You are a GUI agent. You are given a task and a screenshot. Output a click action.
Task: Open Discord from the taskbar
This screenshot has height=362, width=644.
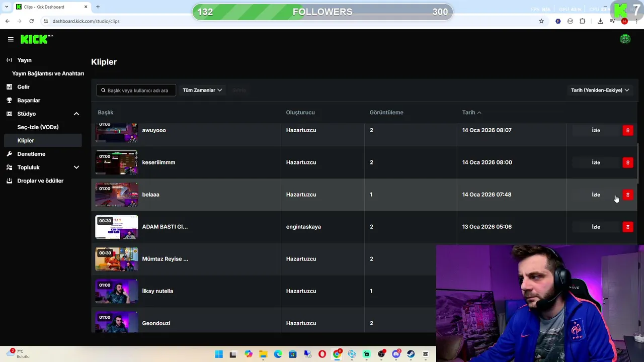point(396,354)
